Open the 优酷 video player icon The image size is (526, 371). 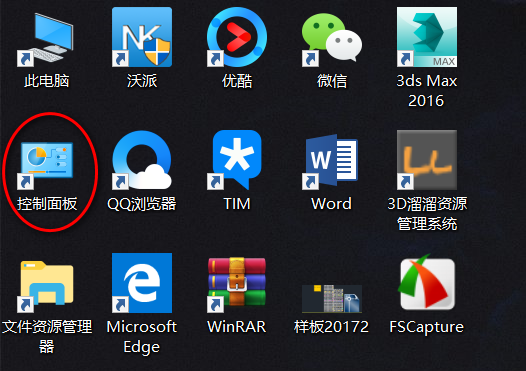(x=237, y=37)
